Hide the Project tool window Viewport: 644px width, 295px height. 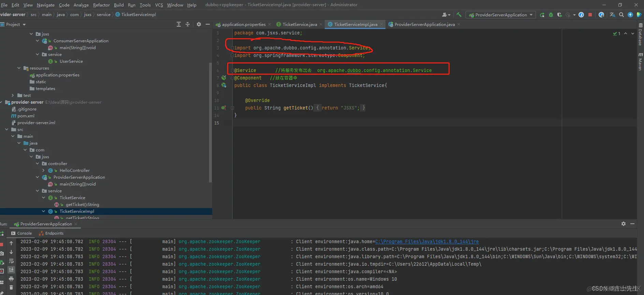coord(207,24)
